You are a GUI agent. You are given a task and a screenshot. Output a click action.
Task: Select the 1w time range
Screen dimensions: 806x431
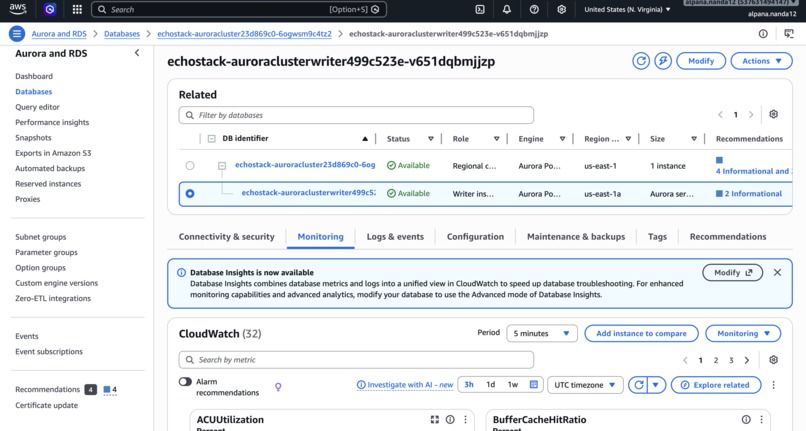512,385
